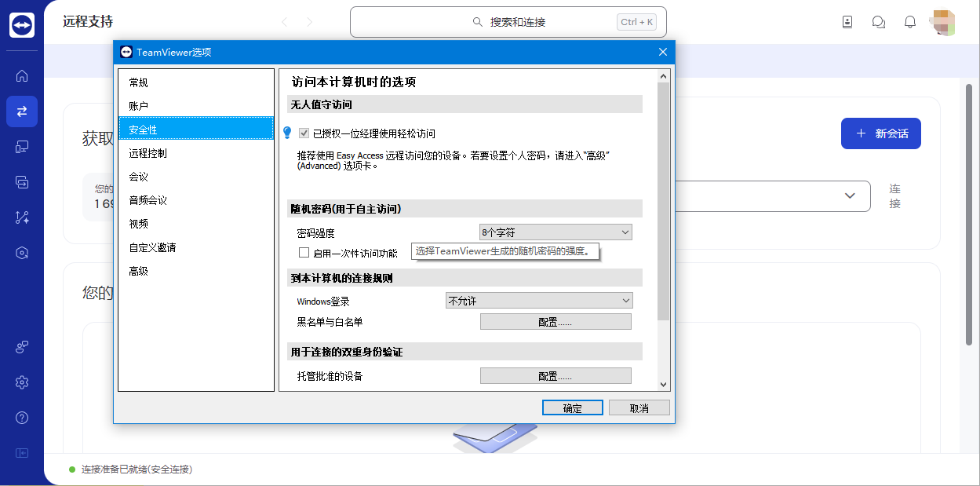Click the 无人值守访问 section header
980x486 pixels.
464,104
